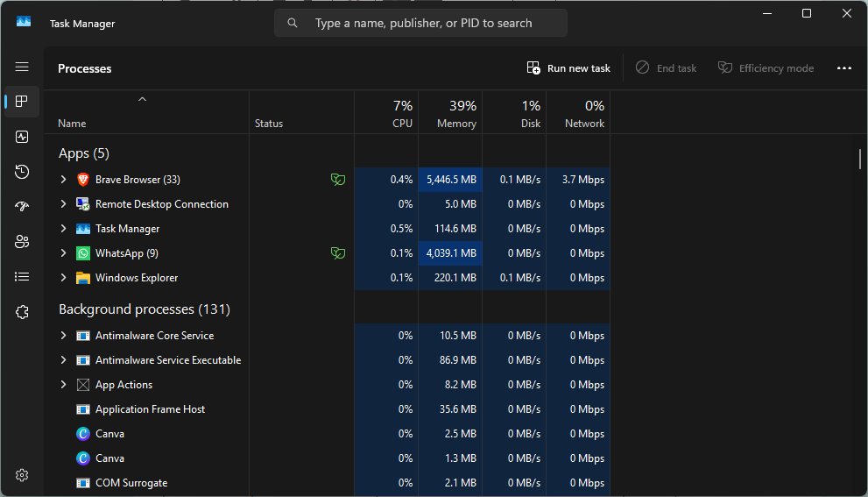
Task: Click WhatsApp efficiency mode leaf icon
Action: [338, 253]
